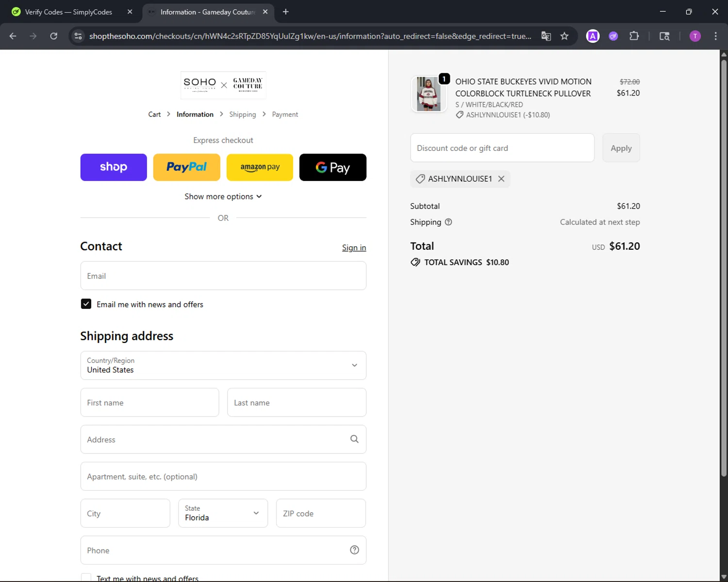The image size is (728, 582).
Task: Go to Cart breadcrumb
Action: pyautogui.click(x=154, y=114)
